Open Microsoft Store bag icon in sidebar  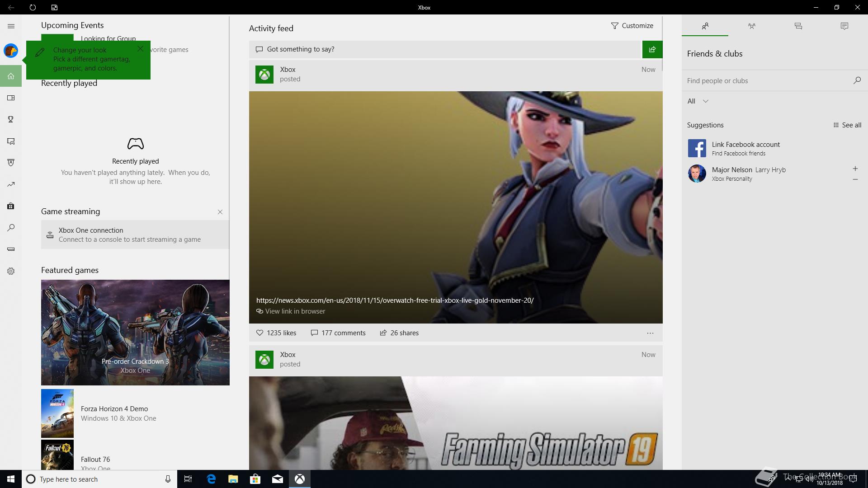[11, 206]
